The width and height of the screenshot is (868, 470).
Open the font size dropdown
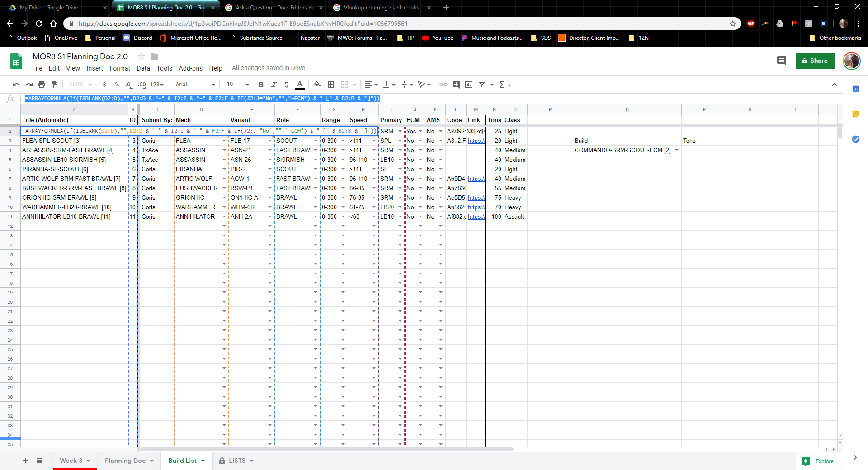coord(237,85)
